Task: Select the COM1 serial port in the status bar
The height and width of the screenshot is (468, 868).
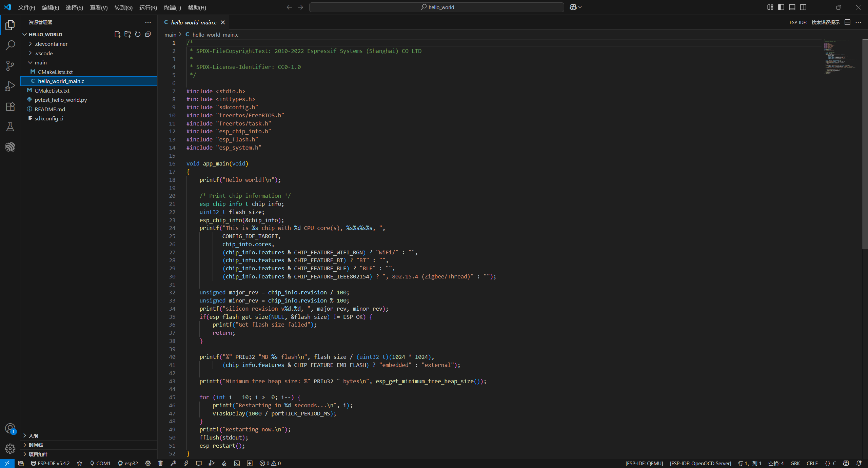Action: (100, 463)
